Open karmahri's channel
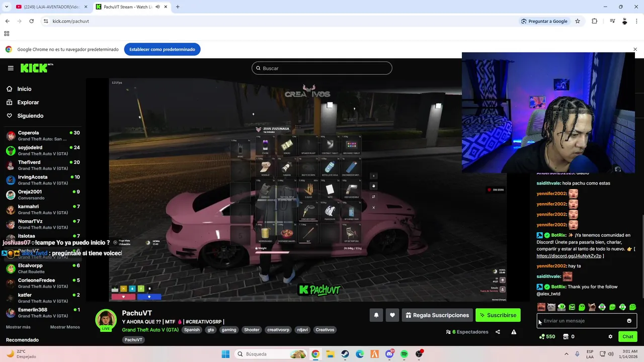Viewport: 644px width, 362px height. pyautogui.click(x=43, y=210)
